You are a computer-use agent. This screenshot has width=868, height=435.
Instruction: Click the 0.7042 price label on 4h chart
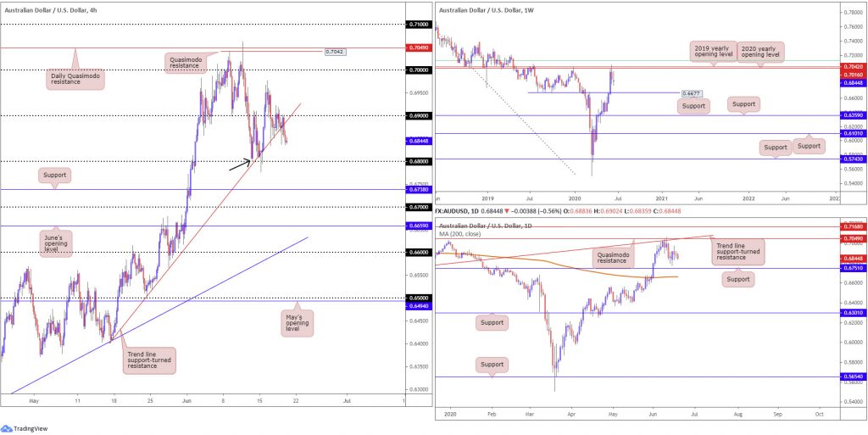336,52
